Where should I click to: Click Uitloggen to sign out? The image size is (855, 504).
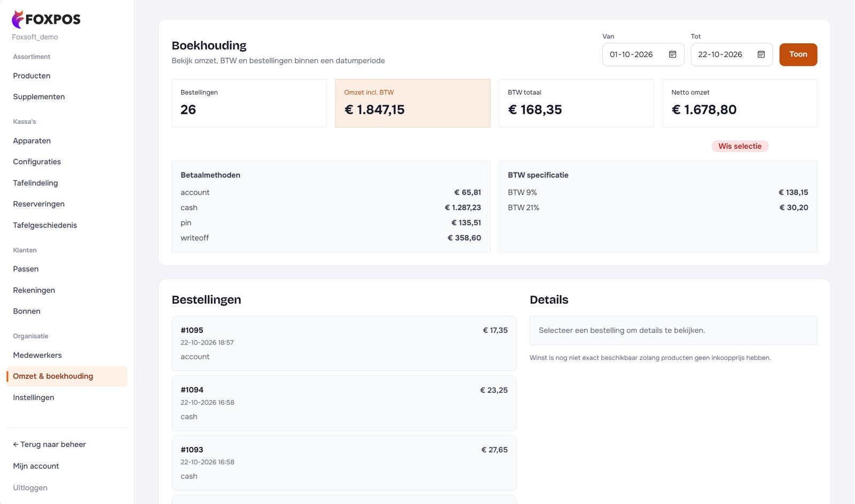coord(30,488)
